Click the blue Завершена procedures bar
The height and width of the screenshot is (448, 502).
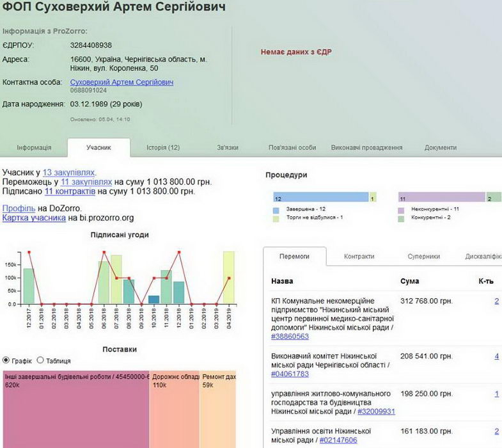(320, 197)
